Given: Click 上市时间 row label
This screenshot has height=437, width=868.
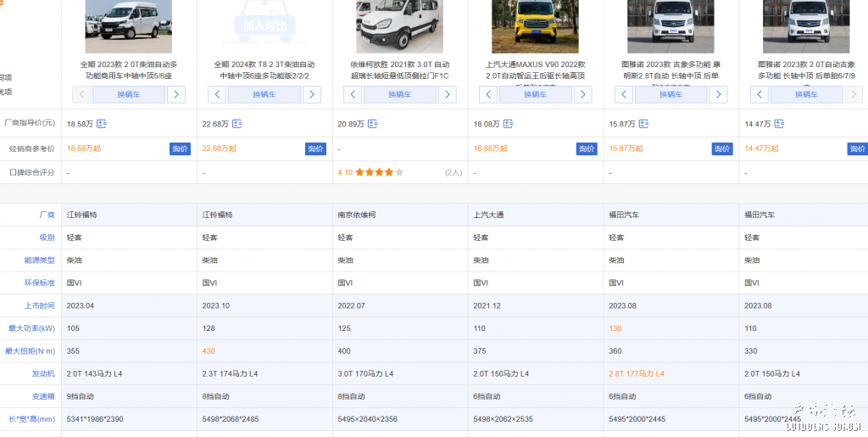Looking at the screenshot, I should (40, 305).
